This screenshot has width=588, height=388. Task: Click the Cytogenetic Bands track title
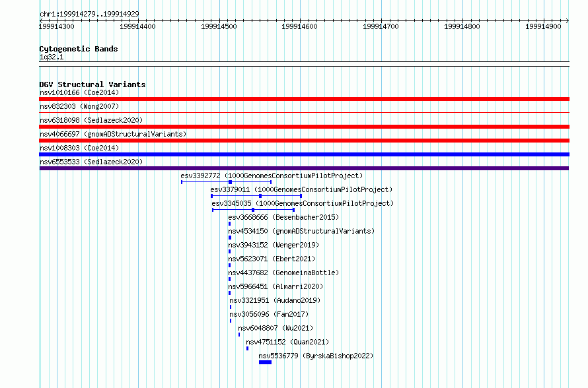point(79,49)
